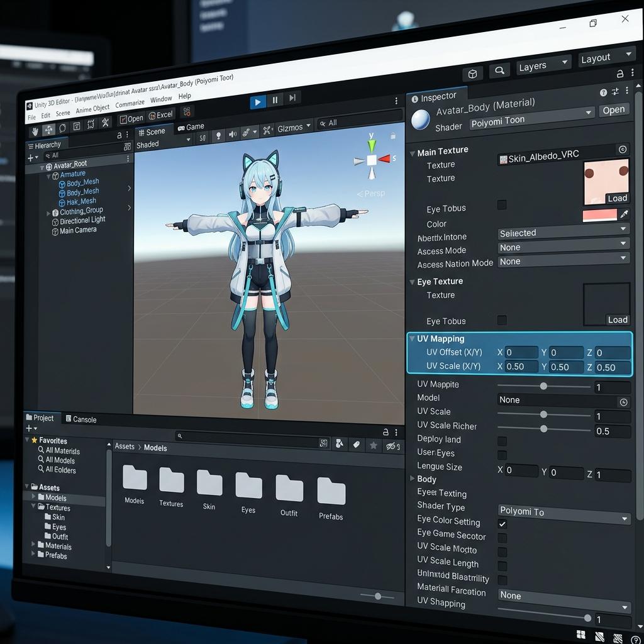644x644 pixels.
Task: Enable the UV Scale Modto checkbox
Action: coord(502,552)
